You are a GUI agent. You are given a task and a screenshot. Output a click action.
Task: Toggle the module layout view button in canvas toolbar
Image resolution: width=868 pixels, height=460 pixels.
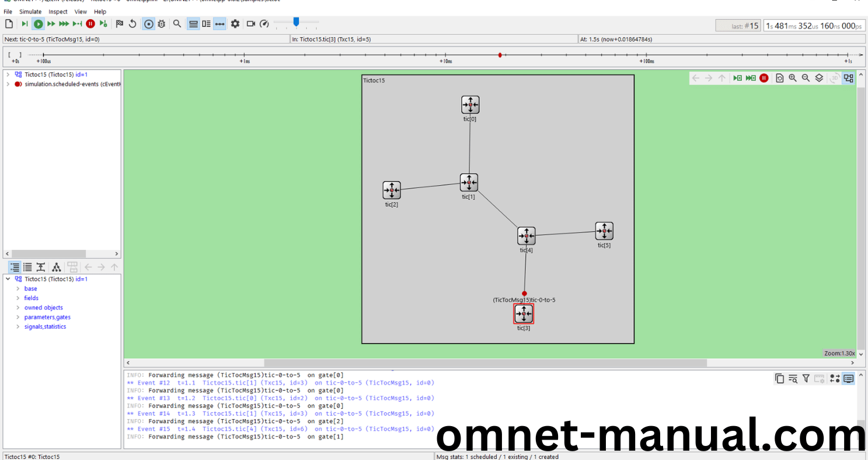point(848,78)
